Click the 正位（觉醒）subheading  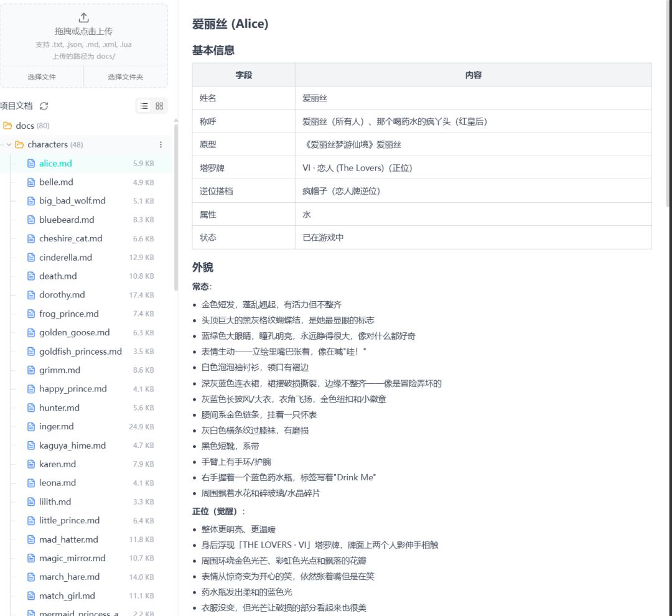[218, 511]
